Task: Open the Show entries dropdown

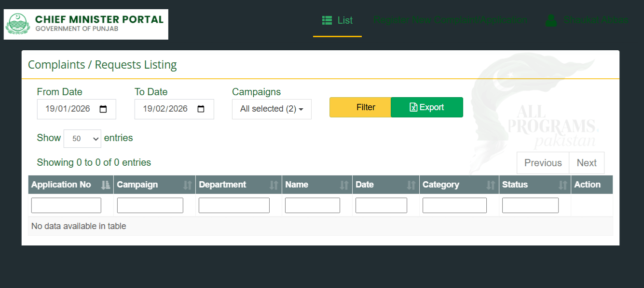Action: (82, 139)
